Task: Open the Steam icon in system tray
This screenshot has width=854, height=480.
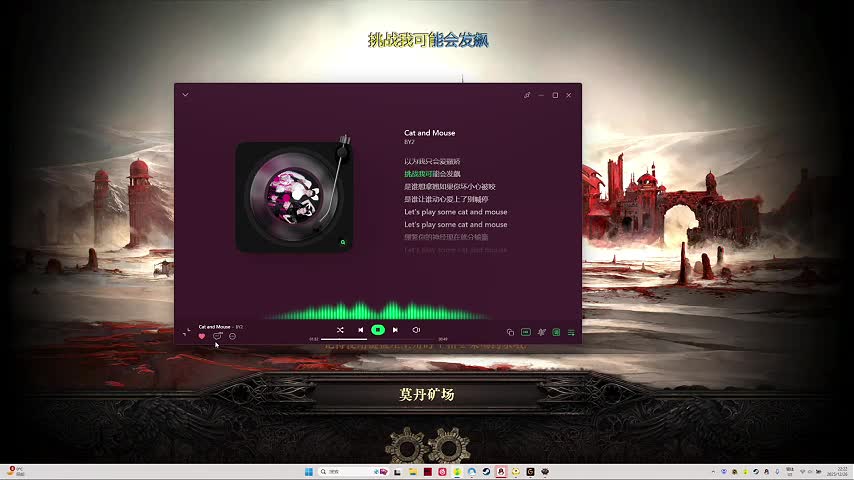Action: [755, 472]
